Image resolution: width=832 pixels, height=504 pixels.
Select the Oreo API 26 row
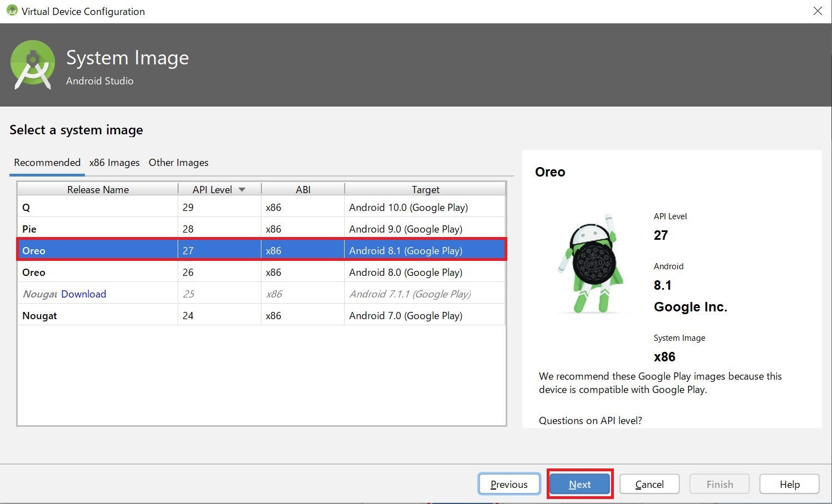[261, 272]
